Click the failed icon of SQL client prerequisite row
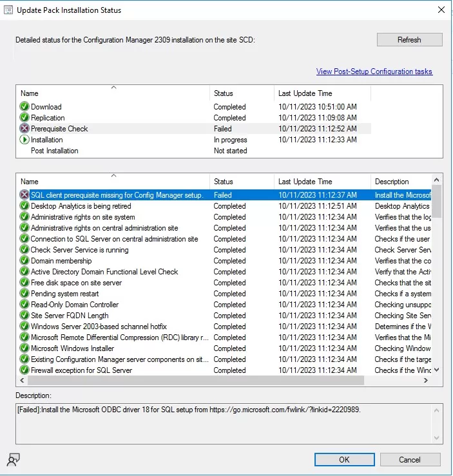Viewport: 453px width, 476px height. tap(24, 195)
